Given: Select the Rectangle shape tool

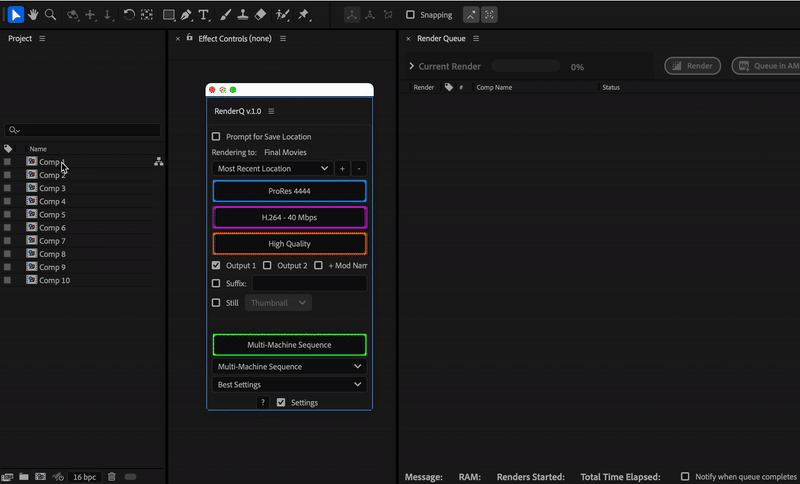Looking at the screenshot, I should point(168,15).
